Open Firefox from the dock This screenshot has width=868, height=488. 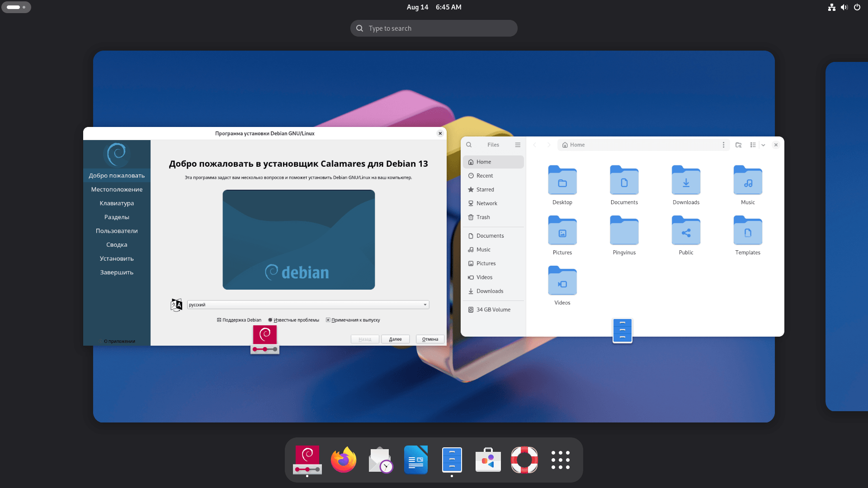click(x=343, y=460)
